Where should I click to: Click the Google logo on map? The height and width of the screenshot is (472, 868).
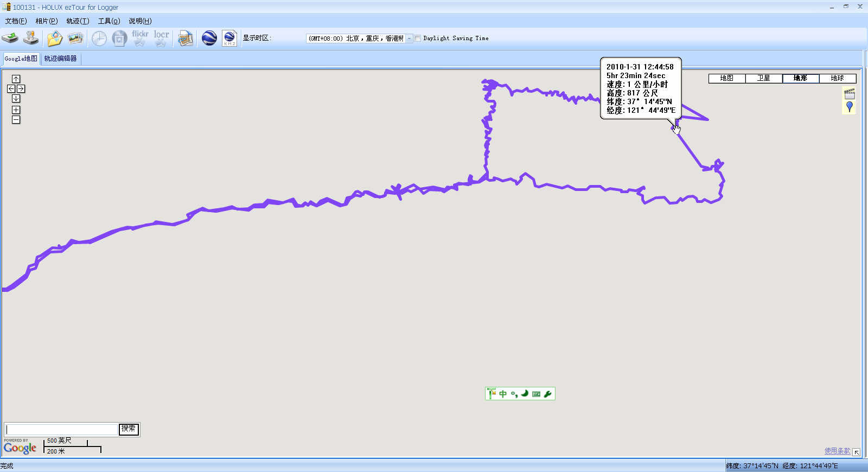click(x=20, y=448)
